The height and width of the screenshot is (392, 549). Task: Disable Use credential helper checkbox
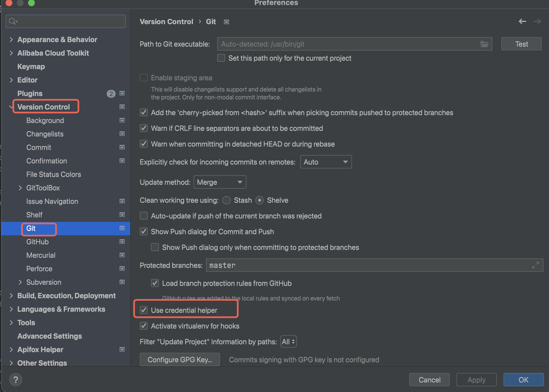(144, 310)
